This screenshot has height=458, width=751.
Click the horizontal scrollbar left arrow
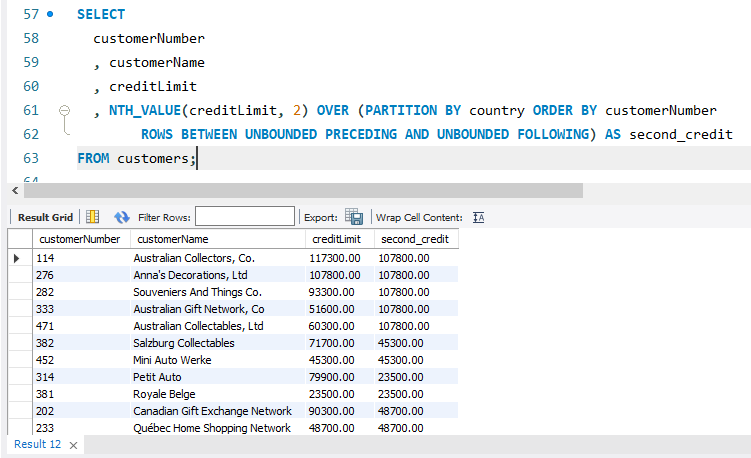pos(15,191)
